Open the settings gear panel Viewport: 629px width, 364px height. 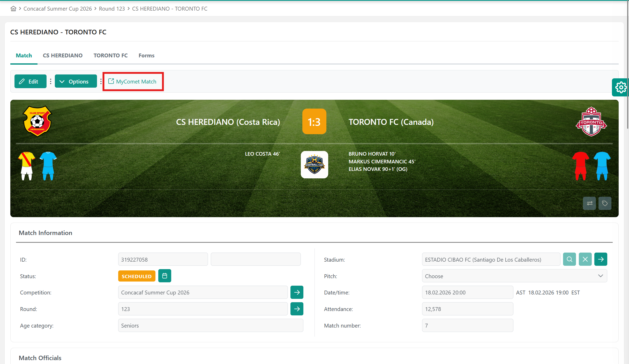(x=620, y=87)
